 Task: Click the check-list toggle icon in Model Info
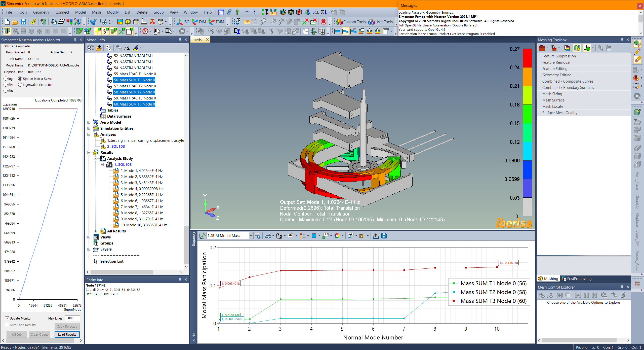[108, 48]
